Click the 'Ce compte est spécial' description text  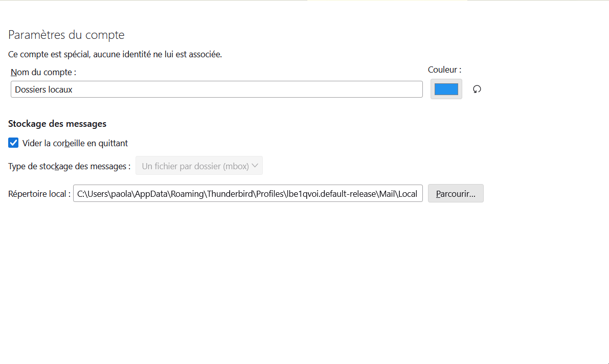pos(115,54)
